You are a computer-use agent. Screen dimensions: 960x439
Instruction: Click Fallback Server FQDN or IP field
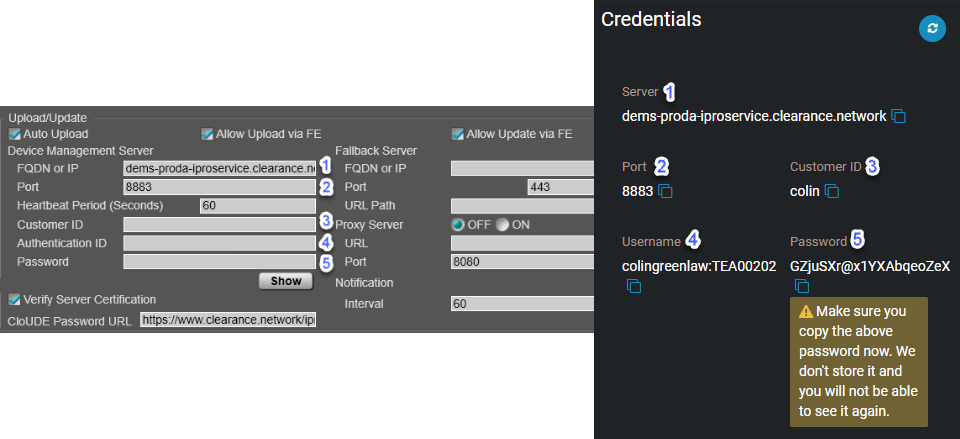pyautogui.click(x=522, y=168)
